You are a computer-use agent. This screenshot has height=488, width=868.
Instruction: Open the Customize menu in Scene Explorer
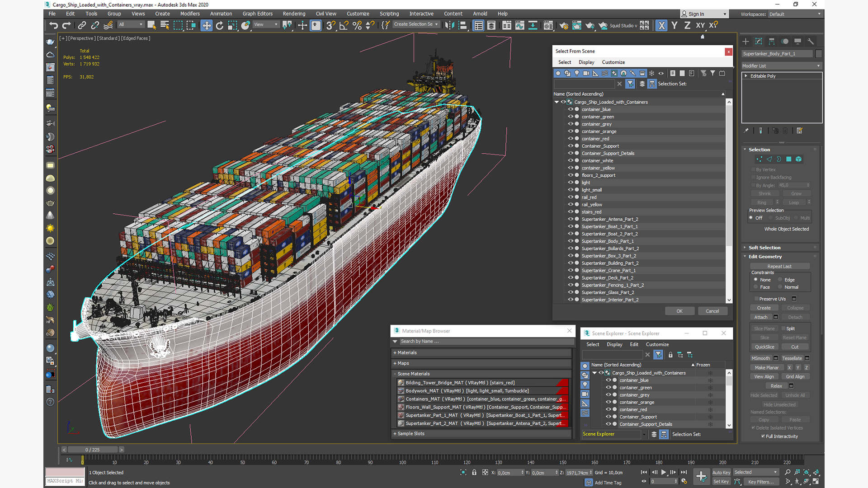657,344
